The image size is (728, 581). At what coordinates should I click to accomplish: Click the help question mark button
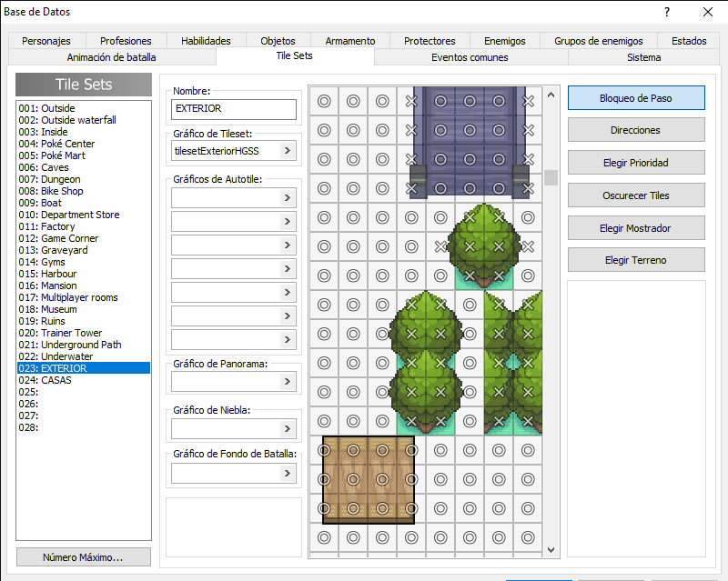tap(667, 12)
